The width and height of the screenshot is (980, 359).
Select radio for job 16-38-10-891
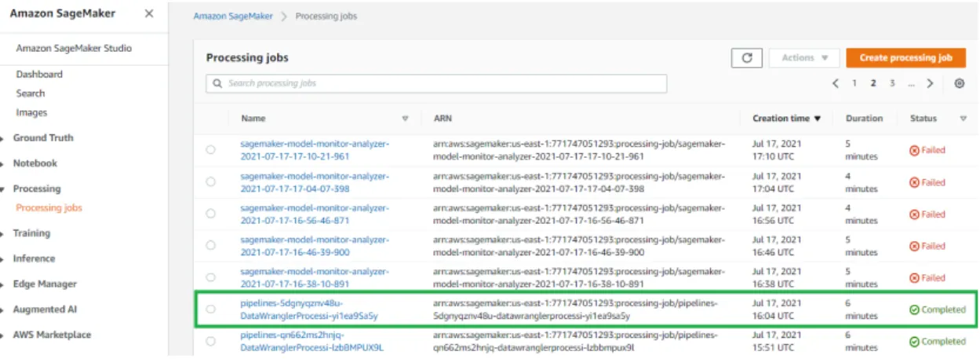click(210, 277)
